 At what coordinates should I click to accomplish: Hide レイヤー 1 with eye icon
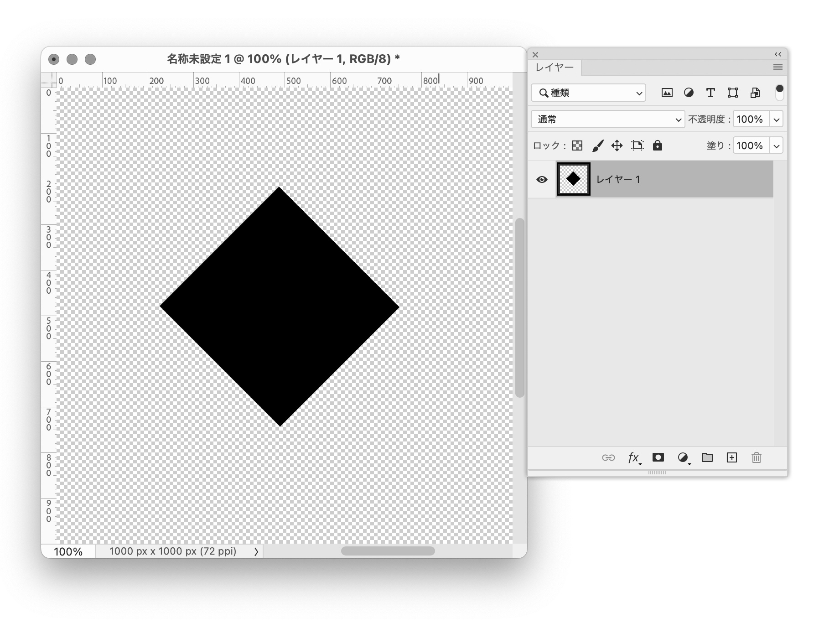[x=542, y=179]
